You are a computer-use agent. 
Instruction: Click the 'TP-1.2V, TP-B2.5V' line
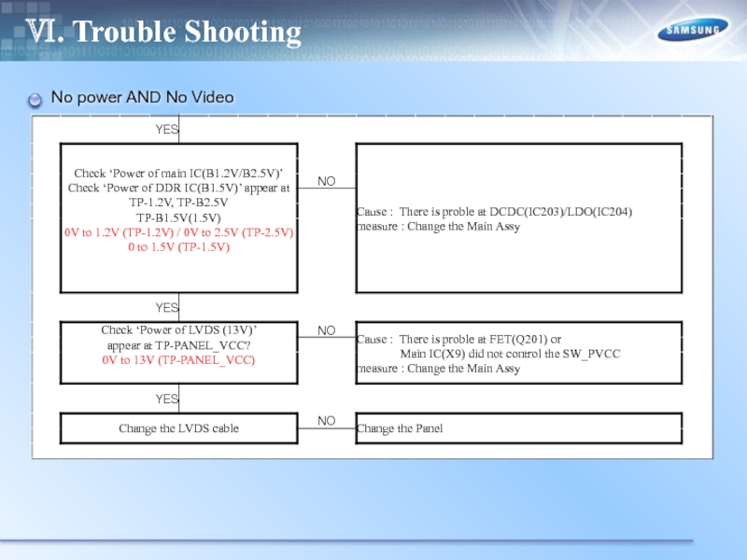[178, 203]
